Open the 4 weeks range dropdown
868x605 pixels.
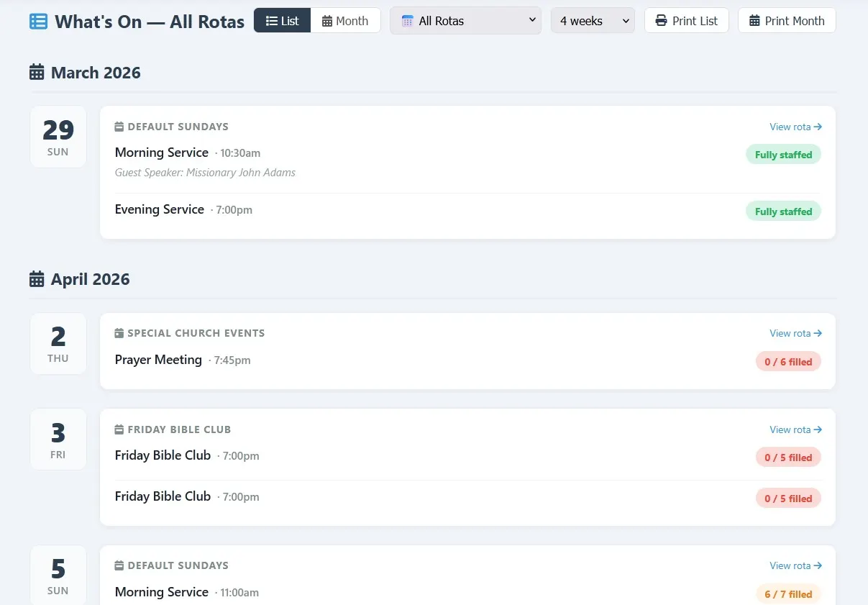[593, 21]
